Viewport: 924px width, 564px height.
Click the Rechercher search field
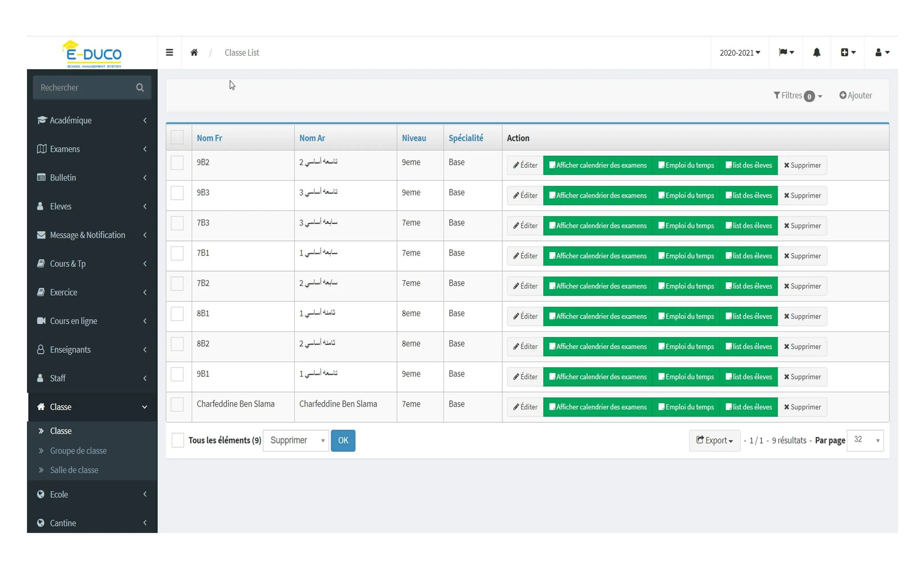point(92,87)
